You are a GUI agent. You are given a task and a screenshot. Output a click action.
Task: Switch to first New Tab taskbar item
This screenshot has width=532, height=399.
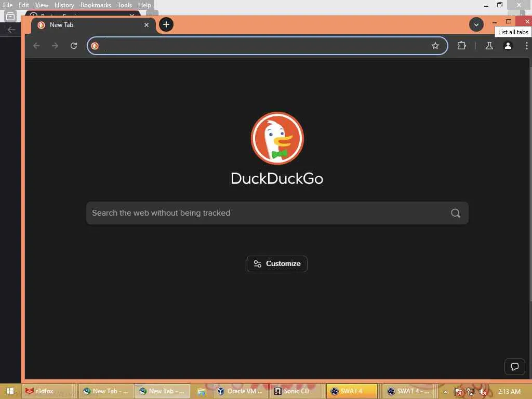click(106, 391)
